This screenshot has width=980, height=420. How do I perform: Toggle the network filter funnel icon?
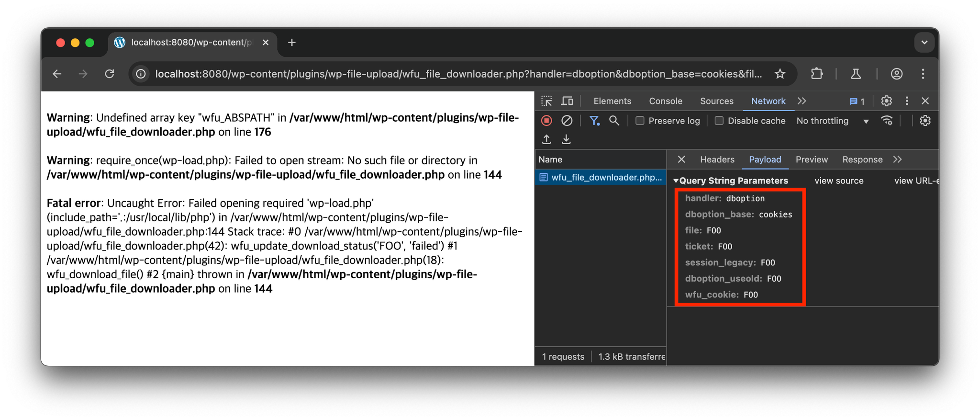[x=594, y=121]
